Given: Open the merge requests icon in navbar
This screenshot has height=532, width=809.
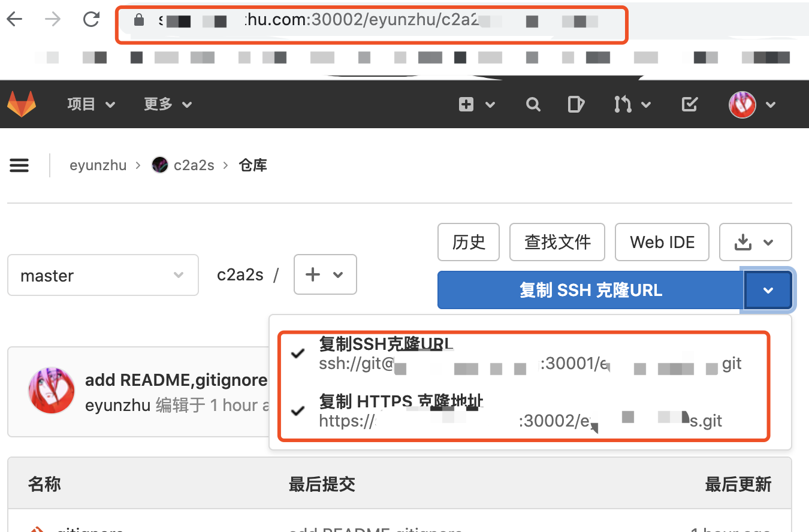Looking at the screenshot, I should pyautogui.click(x=623, y=105).
